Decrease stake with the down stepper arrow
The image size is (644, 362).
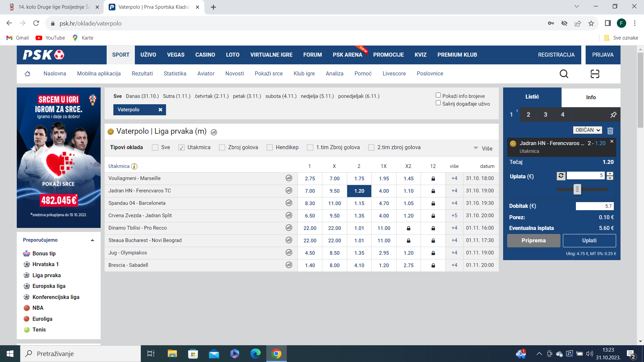coord(610,178)
